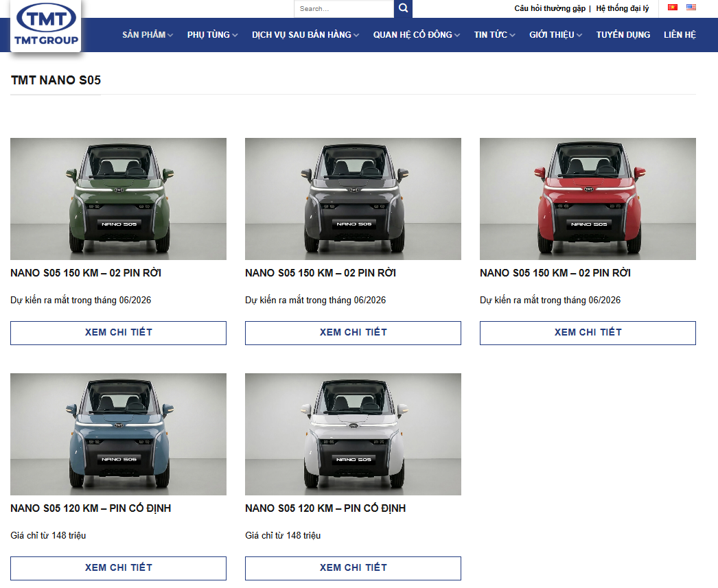Click XEM CHI TIẾT for red car
The width and height of the screenshot is (718, 588).
point(588,333)
